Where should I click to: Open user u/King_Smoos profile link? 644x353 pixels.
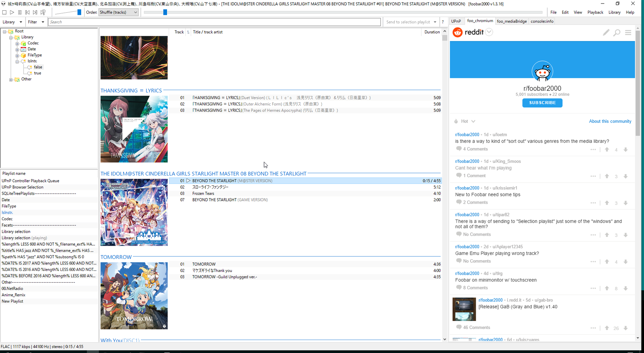[507, 161]
